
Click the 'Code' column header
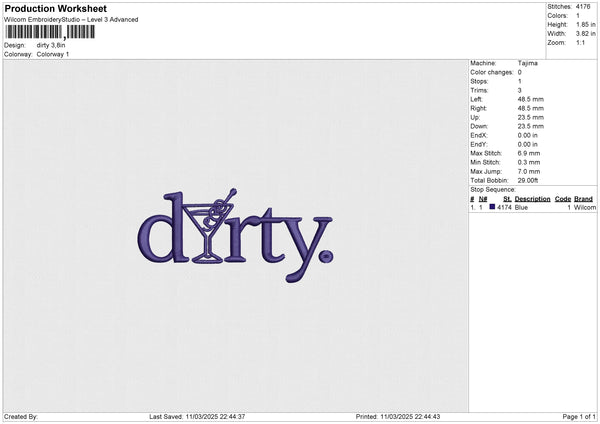tap(563, 199)
